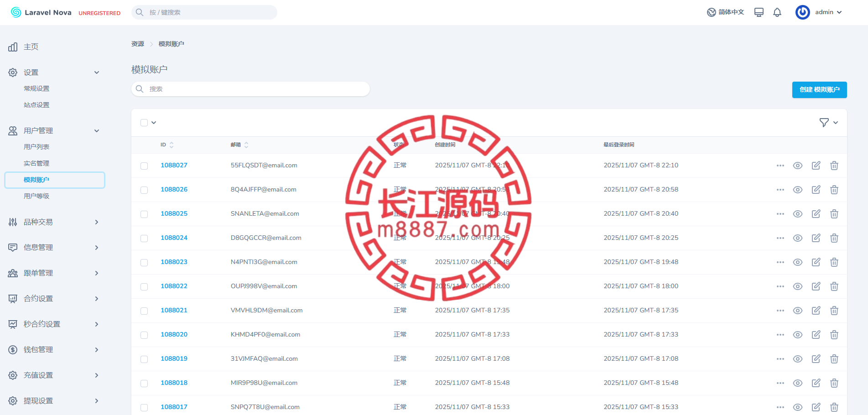Click the monitor theme switcher icon
The height and width of the screenshot is (415, 868).
pyautogui.click(x=759, y=12)
